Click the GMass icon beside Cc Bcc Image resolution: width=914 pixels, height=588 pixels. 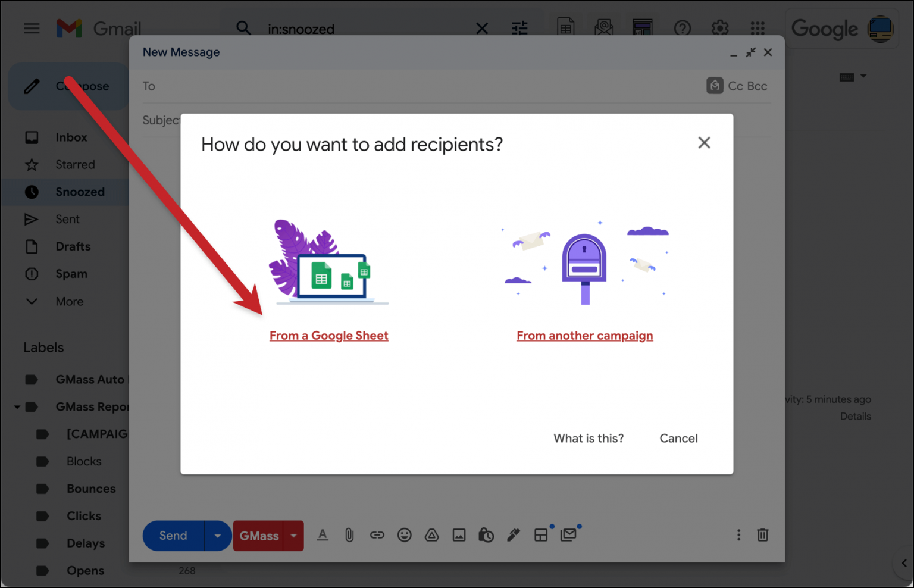715,86
